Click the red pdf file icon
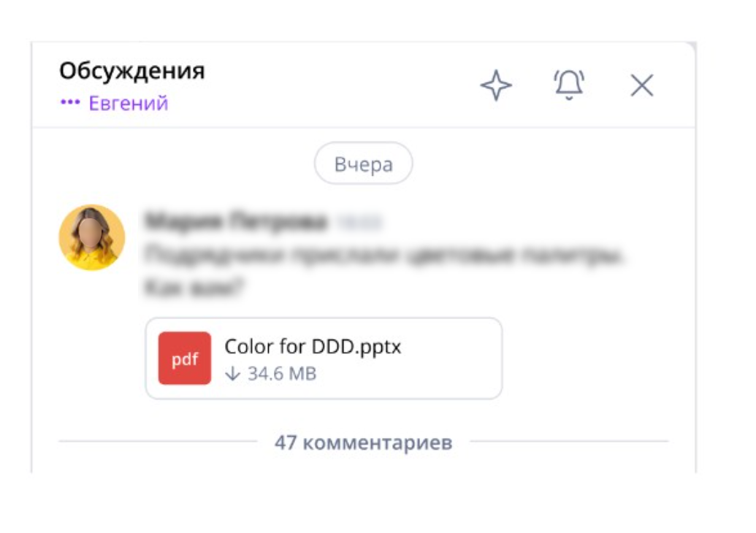 pos(185,358)
